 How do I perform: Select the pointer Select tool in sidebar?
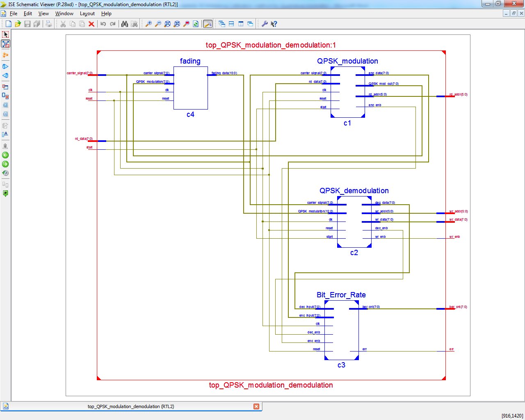coord(5,34)
